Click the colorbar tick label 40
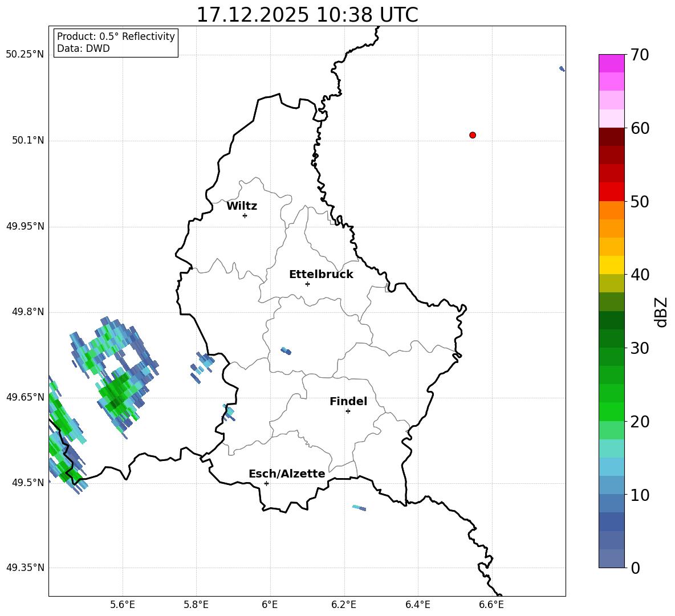This screenshot has height=616, width=675. [640, 275]
